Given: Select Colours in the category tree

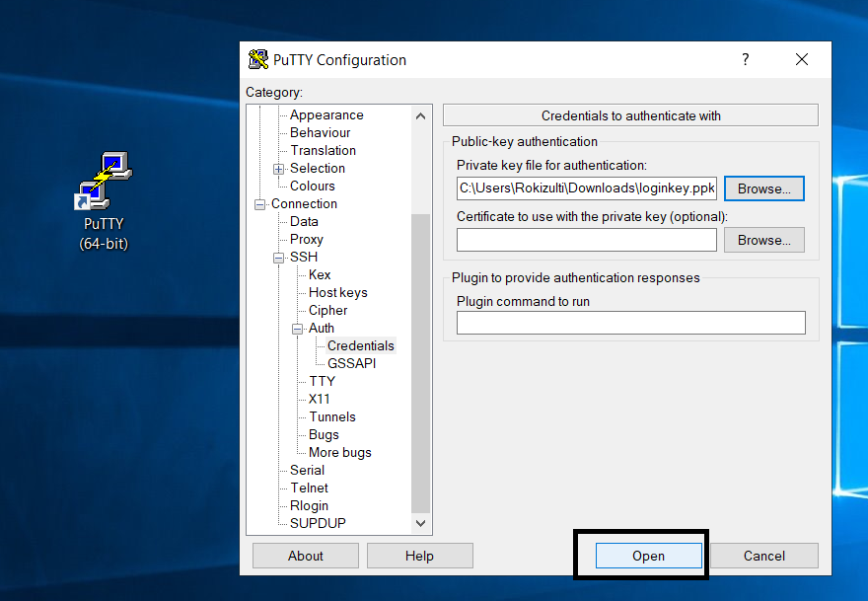Looking at the screenshot, I should [313, 186].
